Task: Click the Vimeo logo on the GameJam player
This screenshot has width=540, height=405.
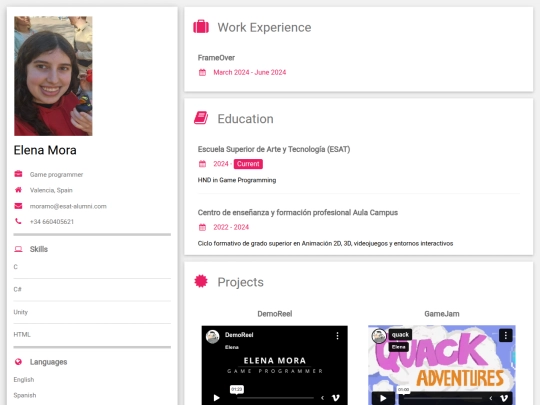Action: 504,398
